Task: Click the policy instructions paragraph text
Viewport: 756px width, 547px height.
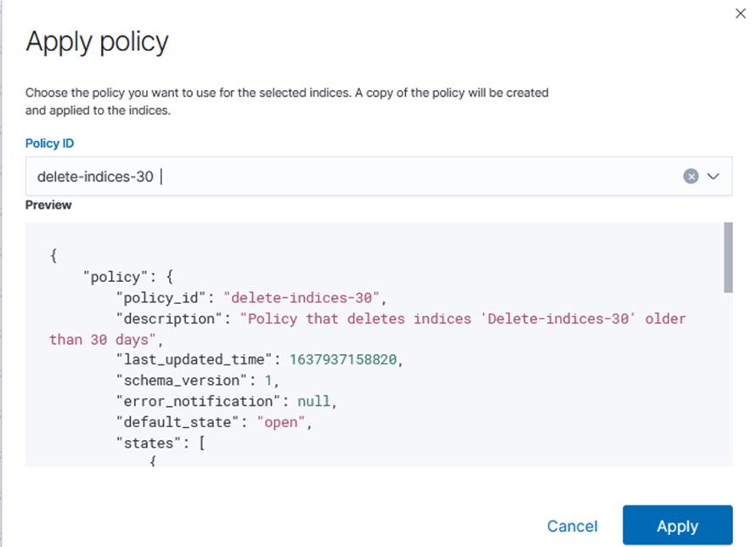Action: 286,101
